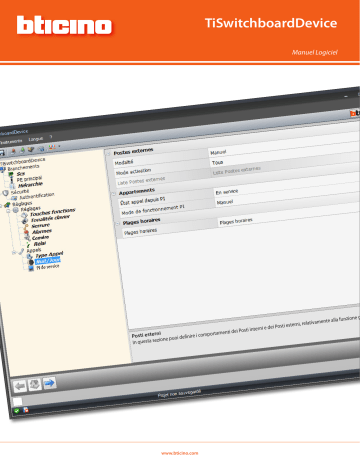
Task: Click the blue forward arrow button
Action: [x=49, y=383]
